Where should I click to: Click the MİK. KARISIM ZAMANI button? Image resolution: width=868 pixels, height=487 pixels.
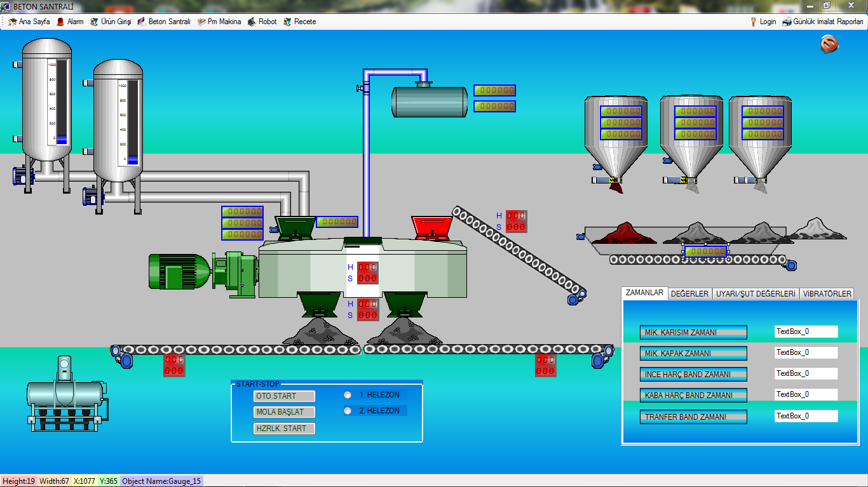(693, 333)
